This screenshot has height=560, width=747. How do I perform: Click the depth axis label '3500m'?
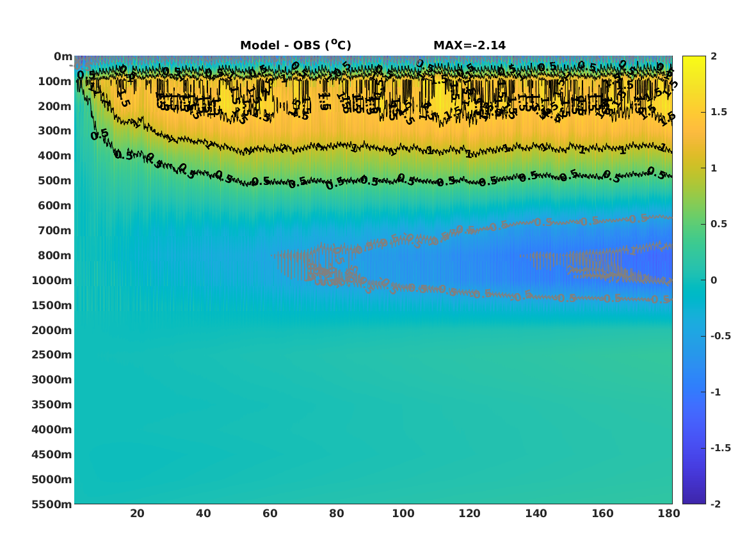click(51, 404)
